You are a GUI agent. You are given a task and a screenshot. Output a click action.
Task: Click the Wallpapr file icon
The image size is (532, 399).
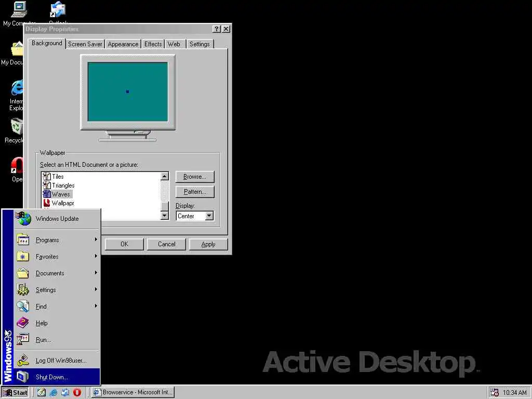[46, 203]
